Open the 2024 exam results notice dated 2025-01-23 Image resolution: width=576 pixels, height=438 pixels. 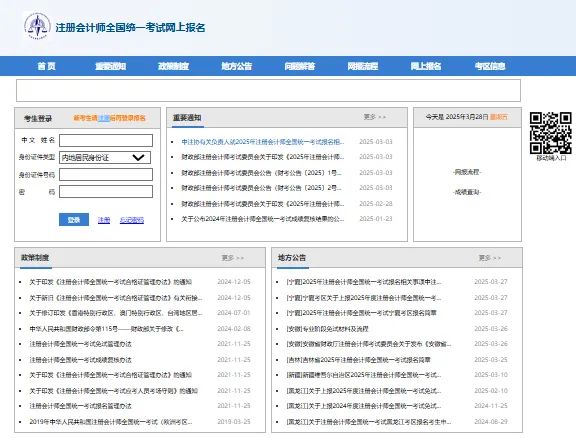coord(263,219)
